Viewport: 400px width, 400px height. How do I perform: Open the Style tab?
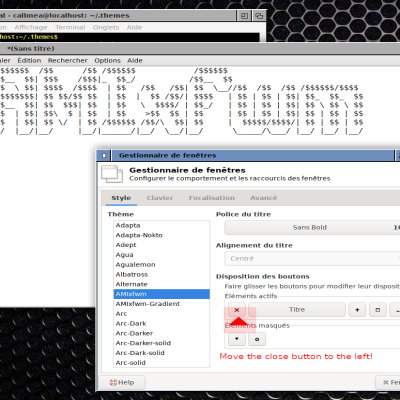121,198
